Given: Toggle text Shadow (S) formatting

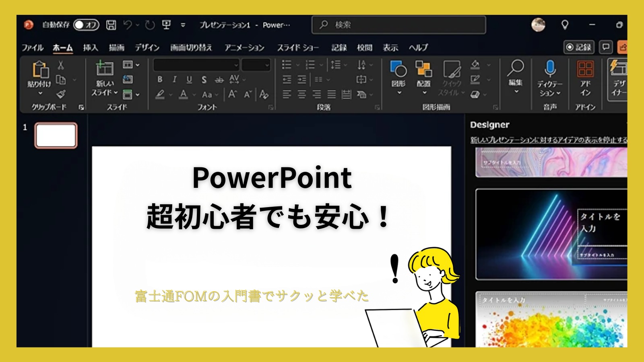Looking at the screenshot, I should [204, 80].
